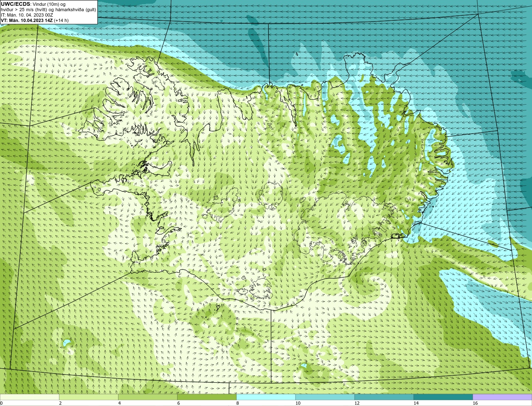Select the 6–8 m/s olive green legend swatch
The height and width of the screenshot is (406, 532).
[207, 397]
